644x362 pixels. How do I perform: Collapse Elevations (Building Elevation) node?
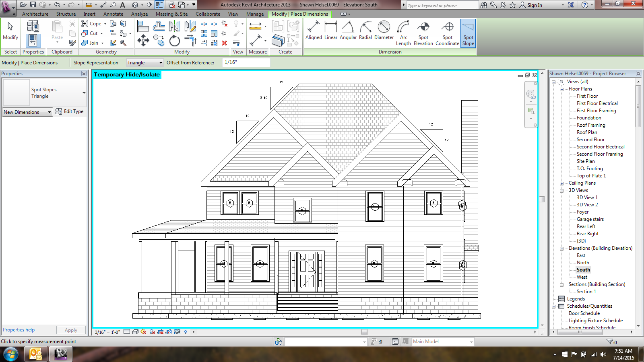[562, 249]
